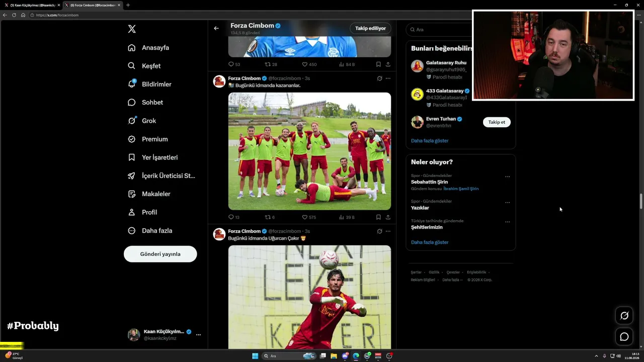
Task: Reload the page in the browser
Action: [x=14, y=15]
